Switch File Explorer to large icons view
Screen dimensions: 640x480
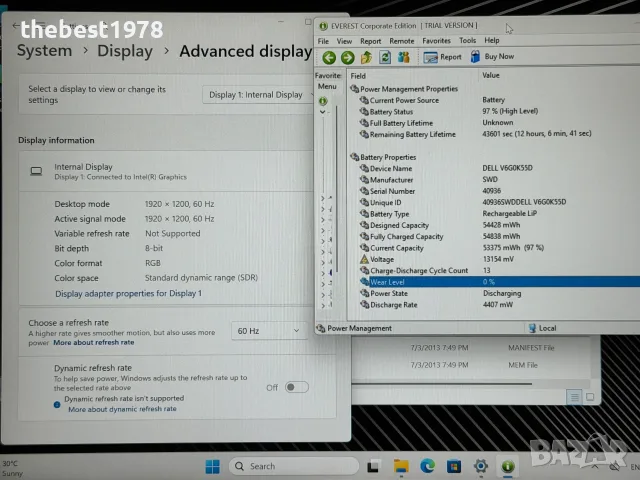pyautogui.click(x=590, y=397)
